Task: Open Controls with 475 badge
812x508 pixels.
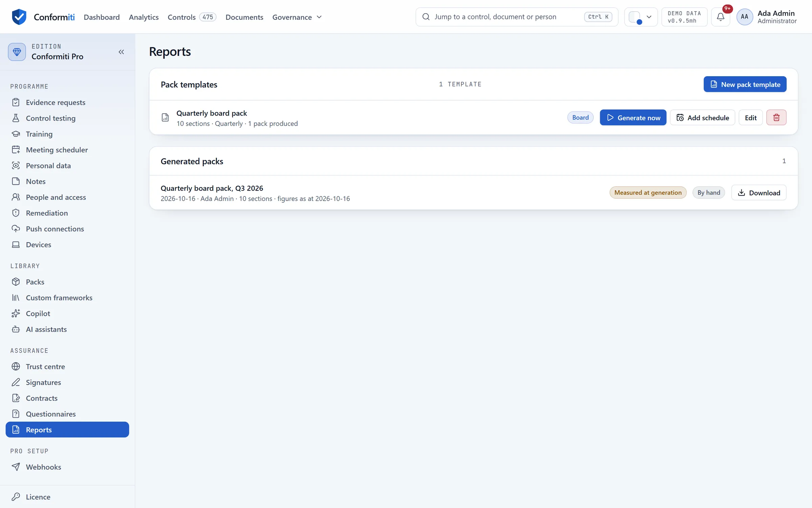Action: pyautogui.click(x=192, y=17)
